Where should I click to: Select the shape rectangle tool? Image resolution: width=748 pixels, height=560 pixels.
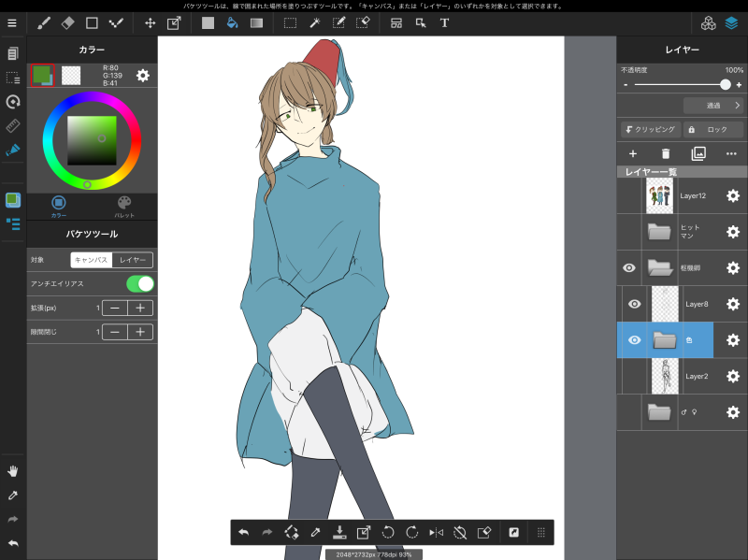tap(92, 22)
